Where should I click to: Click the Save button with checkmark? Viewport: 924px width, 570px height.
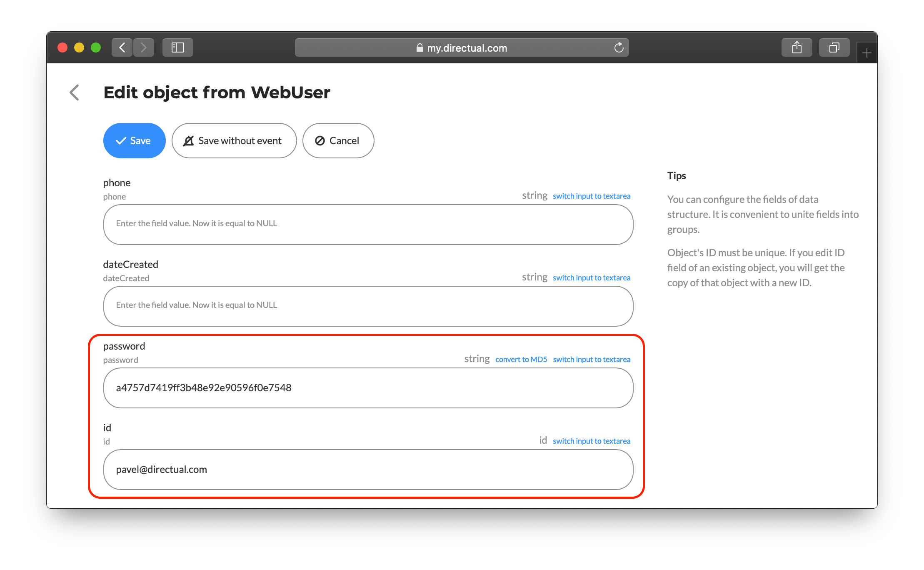(x=132, y=141)
